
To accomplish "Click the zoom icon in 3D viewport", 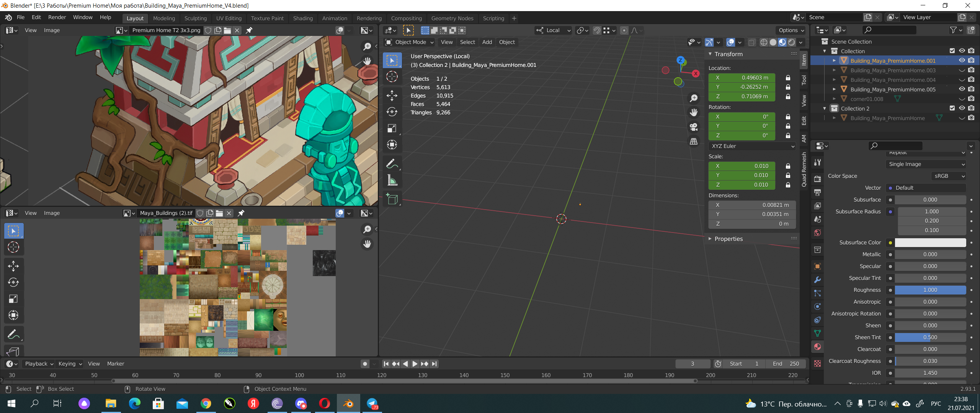I will (x=693, y=98).
